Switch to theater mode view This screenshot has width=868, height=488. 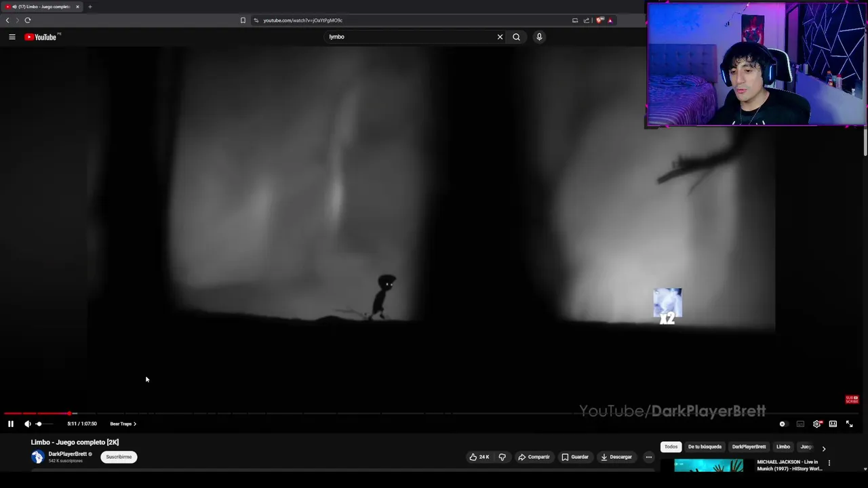pos(833,424)
